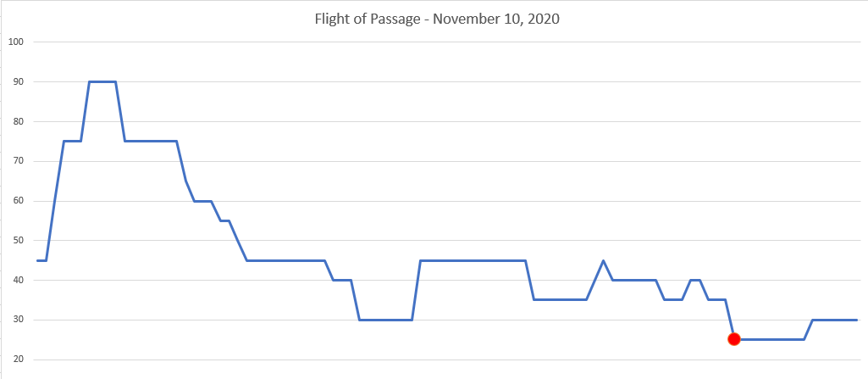Click the 80 y-axis label
The width and height of the screenshot is (868, 379).
19,121
